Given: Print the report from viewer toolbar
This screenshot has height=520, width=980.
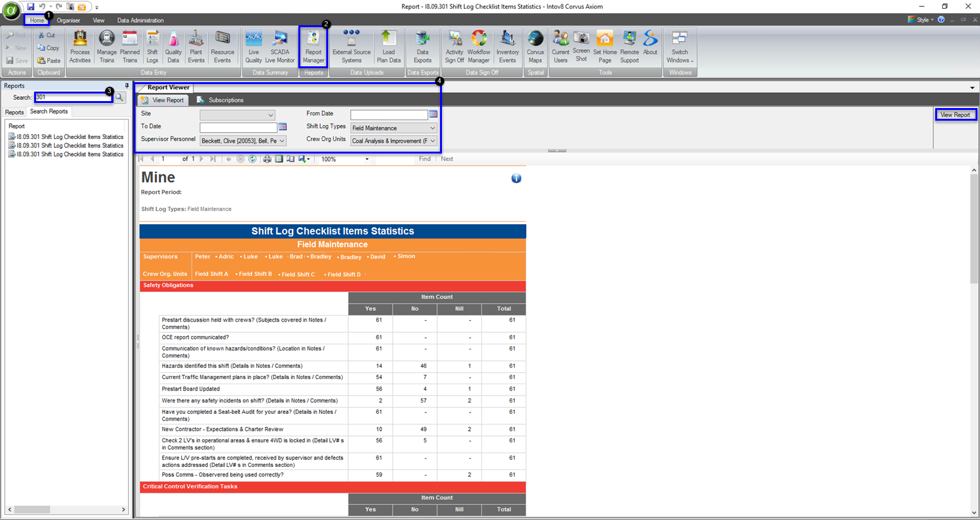Looking at the screenshot, I should pos(267,159).
